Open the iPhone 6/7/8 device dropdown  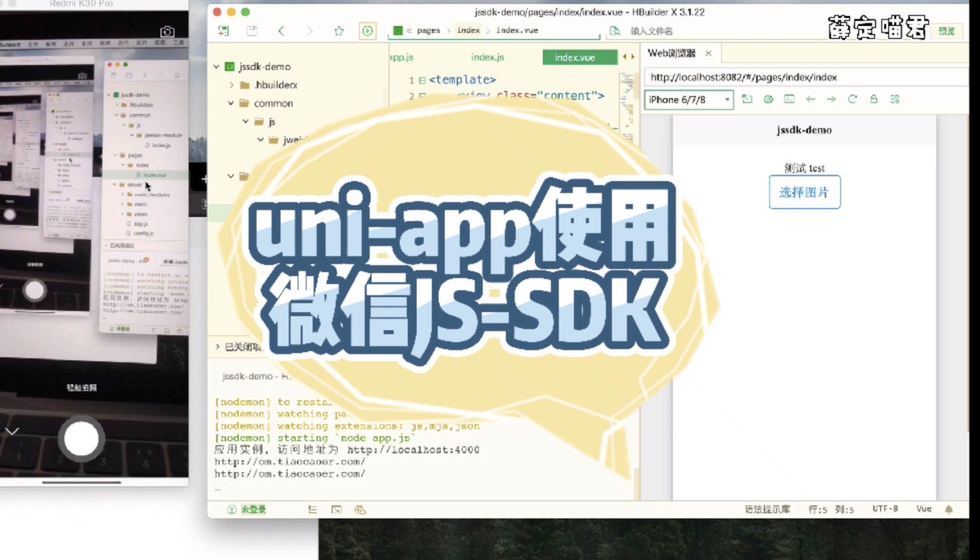pos(689,100)
